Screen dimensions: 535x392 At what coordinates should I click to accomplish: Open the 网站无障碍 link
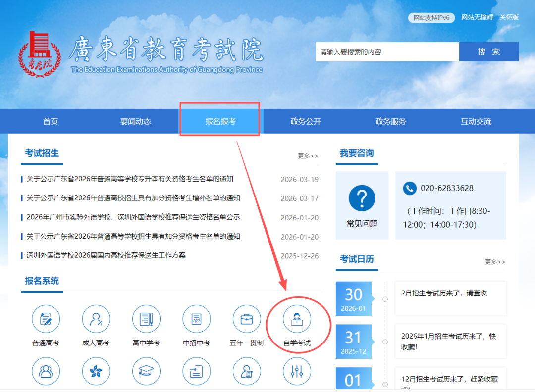477,17
